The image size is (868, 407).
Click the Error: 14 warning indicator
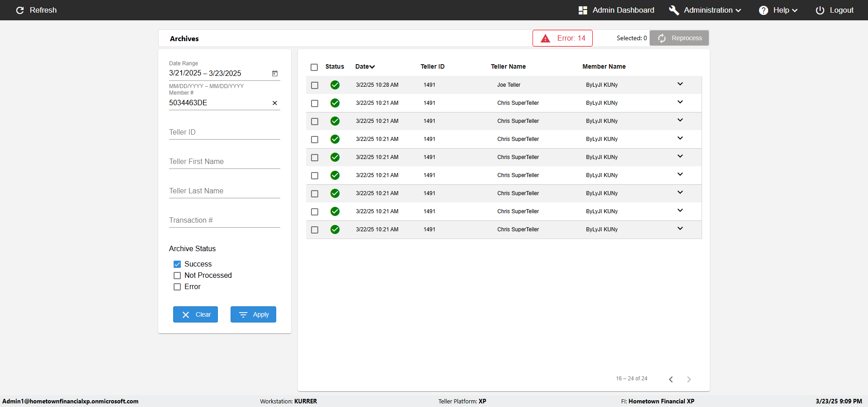tap(562, 38)
